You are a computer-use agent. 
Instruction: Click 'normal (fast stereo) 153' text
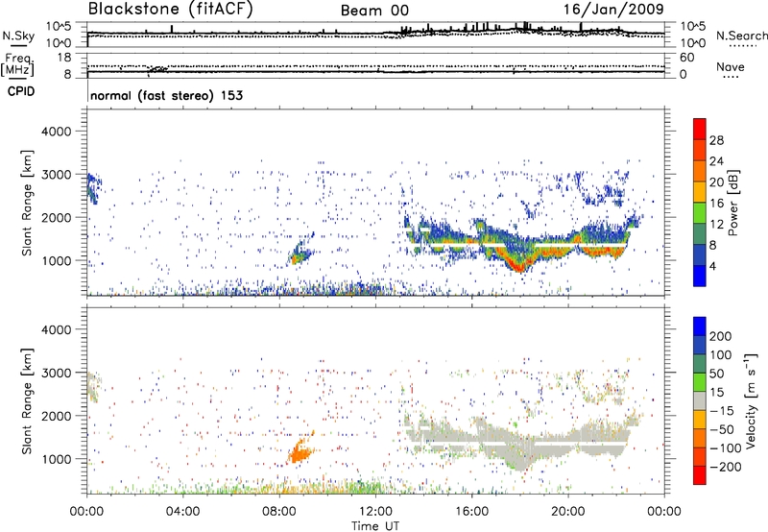click(x=166, y=96)
